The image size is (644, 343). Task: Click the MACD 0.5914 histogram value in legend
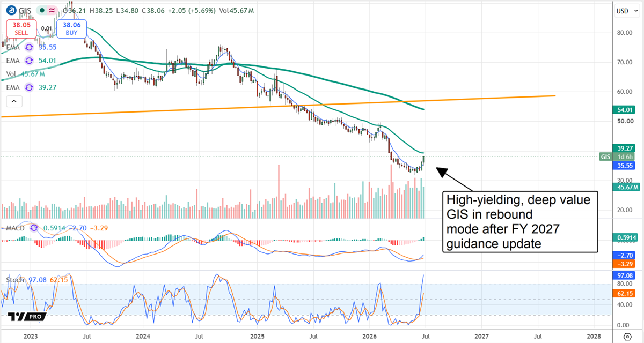(x=55, y=228)
